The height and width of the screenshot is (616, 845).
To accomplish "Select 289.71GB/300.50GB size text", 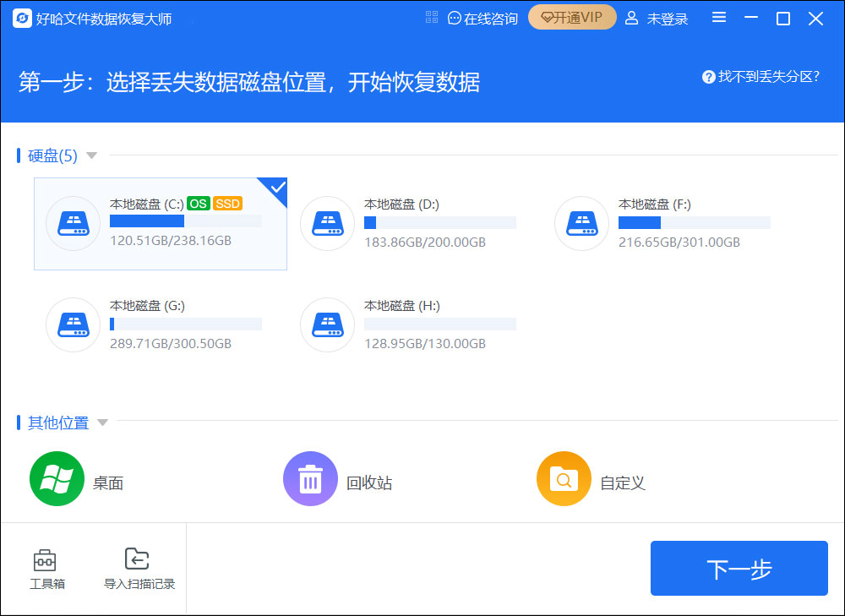I will pyautogui.click(x=171, y=343).
